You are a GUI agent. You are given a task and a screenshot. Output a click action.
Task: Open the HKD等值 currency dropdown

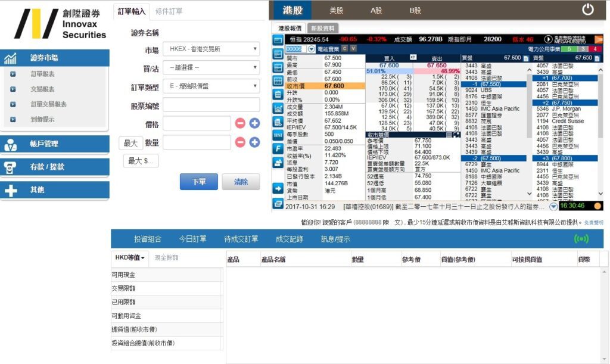130,257
